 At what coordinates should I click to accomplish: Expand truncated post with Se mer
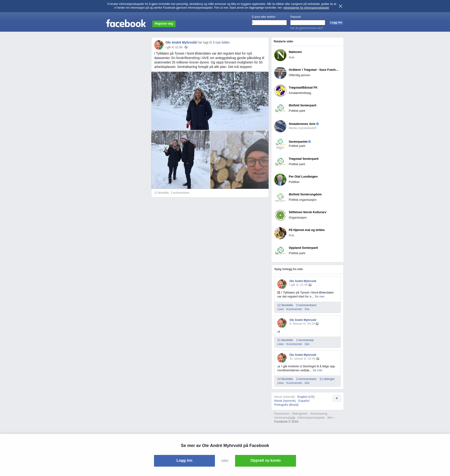pyautogui.click(x=319, y=296)
